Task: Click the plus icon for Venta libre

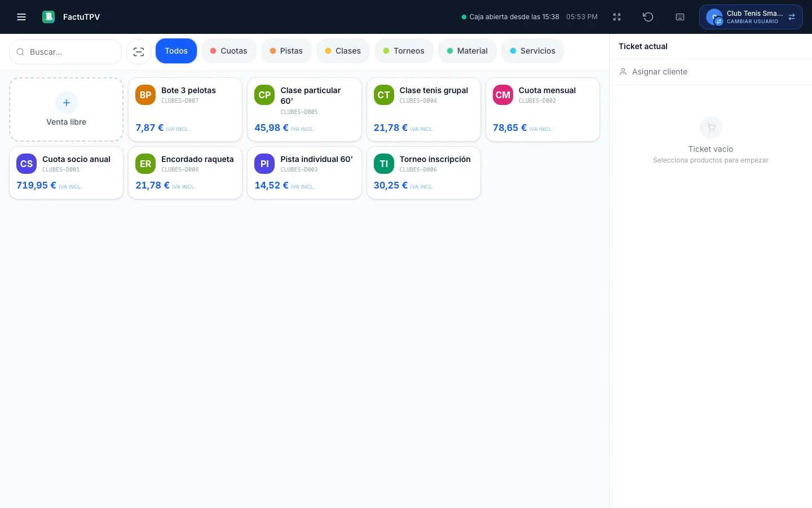Action: coord(67,103)
